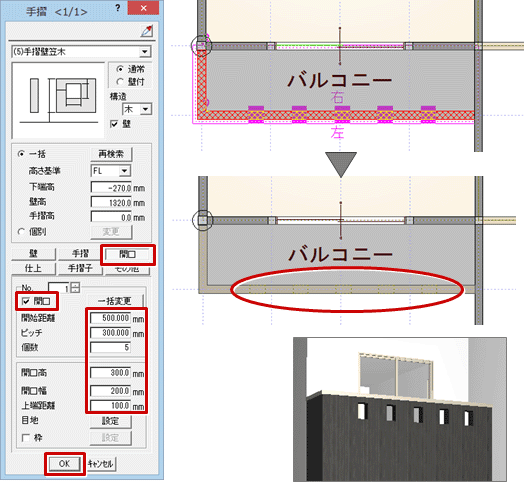Click the eyedropper pick icon

(147, 31)
